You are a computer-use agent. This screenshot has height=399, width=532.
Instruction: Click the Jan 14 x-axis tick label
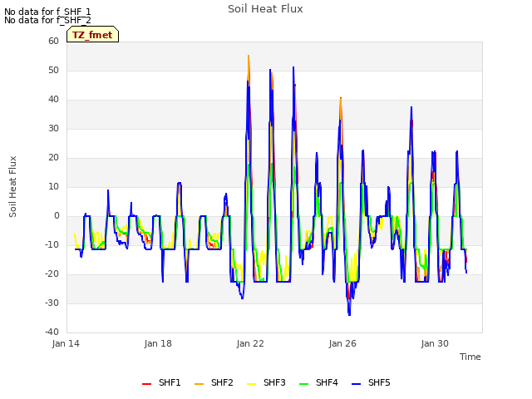coord(66,343)
